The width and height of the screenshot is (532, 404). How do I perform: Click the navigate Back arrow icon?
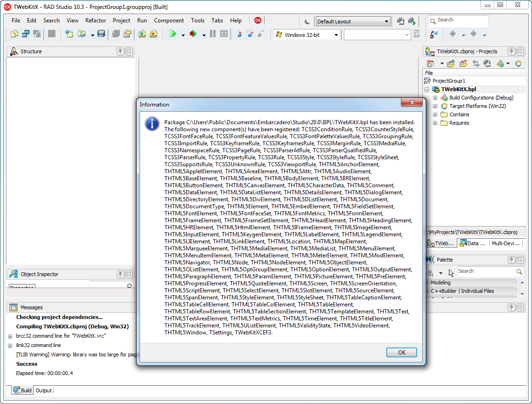coord(453,34)
